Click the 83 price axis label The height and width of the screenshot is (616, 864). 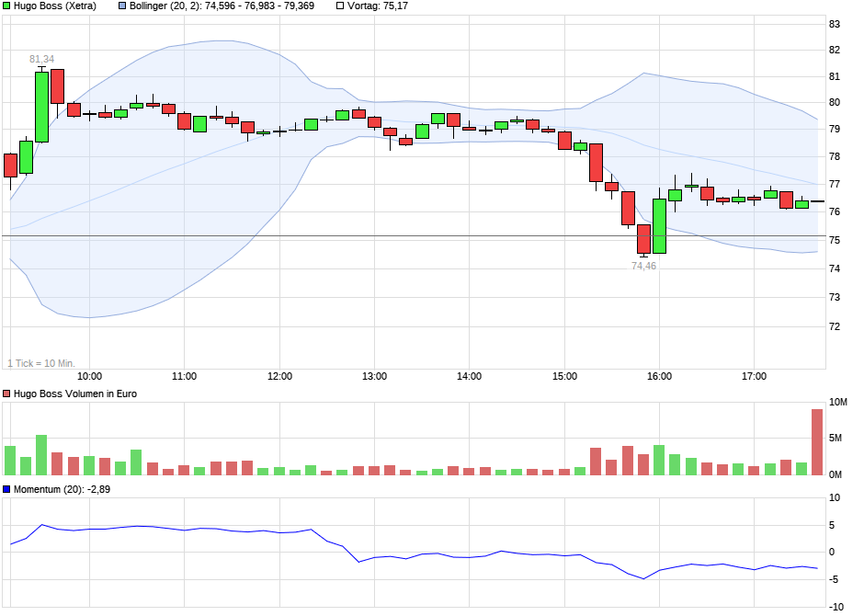[834, 25]
